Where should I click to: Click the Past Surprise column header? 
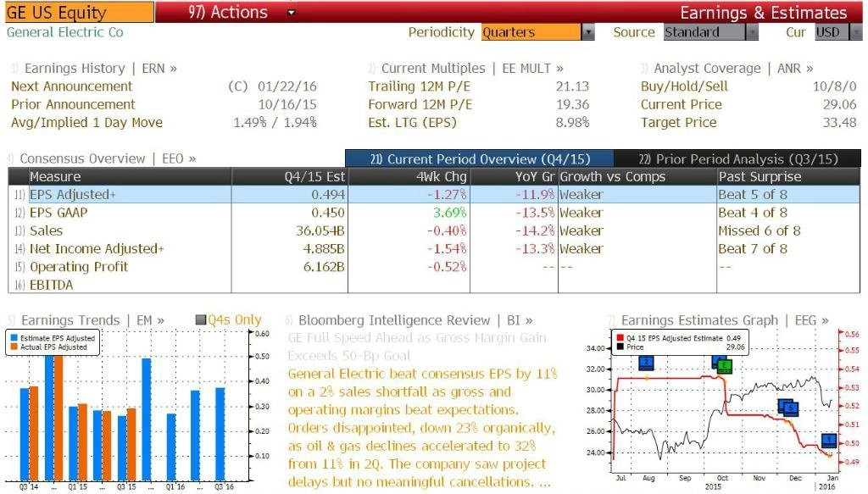(788, 176)
